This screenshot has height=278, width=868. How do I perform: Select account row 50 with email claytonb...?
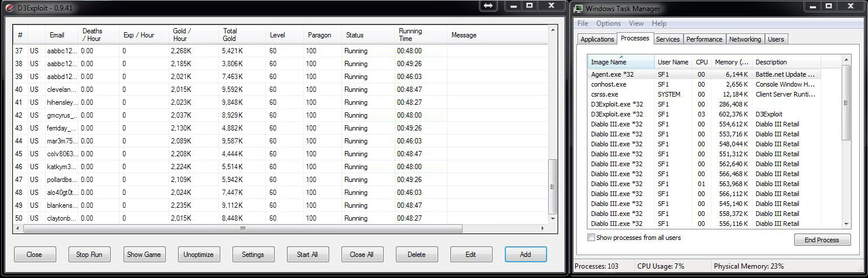click(x=280, y=218)
